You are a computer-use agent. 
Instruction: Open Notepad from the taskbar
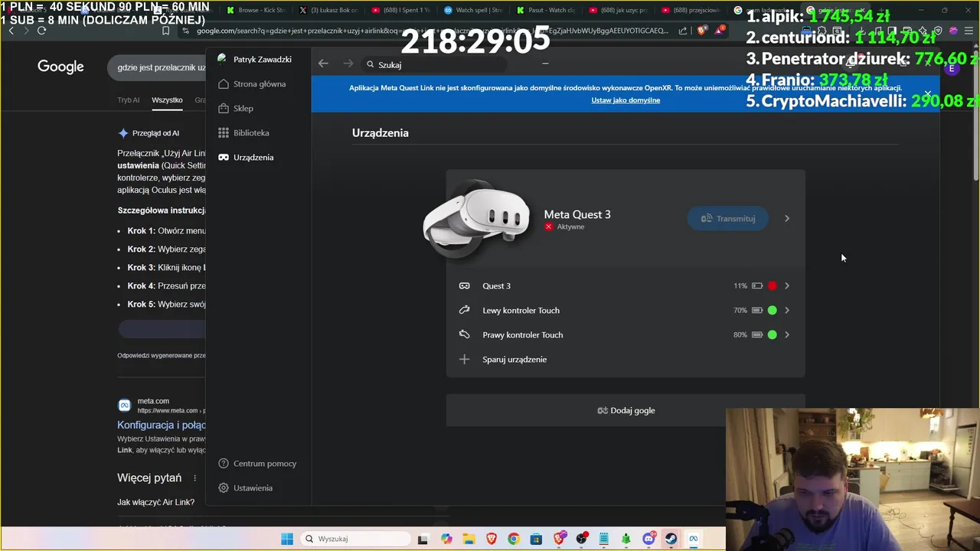[603, 539]
